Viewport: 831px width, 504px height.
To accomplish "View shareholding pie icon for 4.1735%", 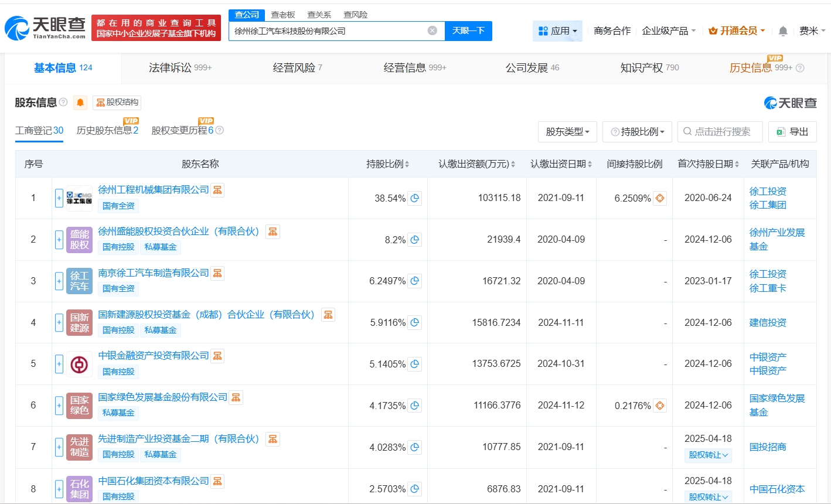I will 414,406.
